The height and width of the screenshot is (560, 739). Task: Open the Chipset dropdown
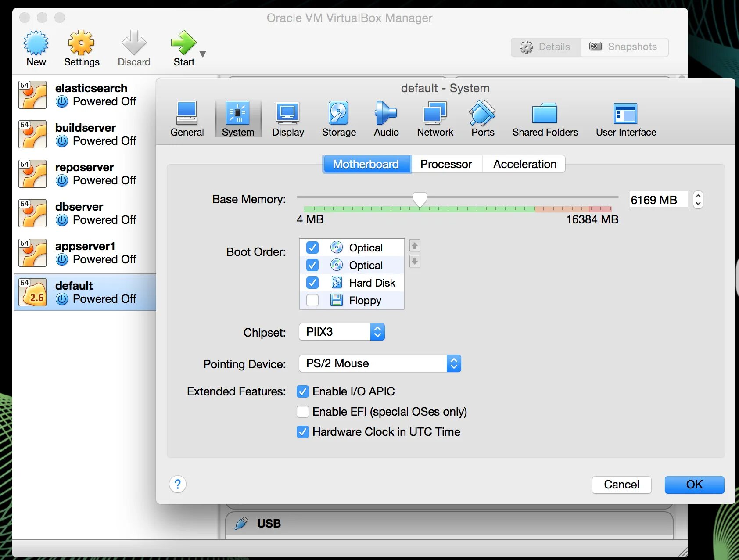[x=377, y=332]
